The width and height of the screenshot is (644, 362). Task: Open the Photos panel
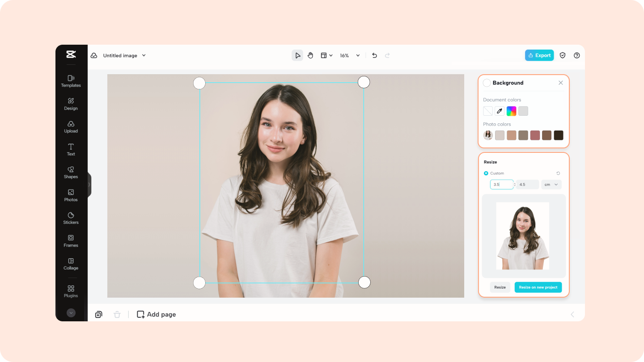pos(71,195)
